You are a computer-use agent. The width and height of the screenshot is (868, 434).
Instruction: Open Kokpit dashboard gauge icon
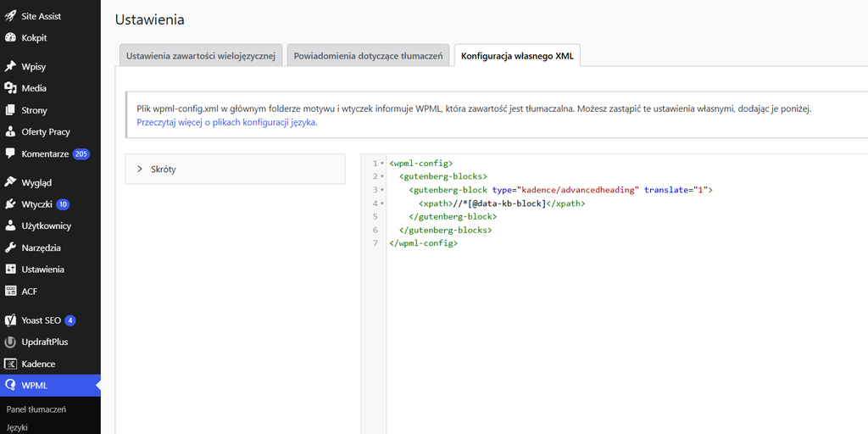point(10,37)
